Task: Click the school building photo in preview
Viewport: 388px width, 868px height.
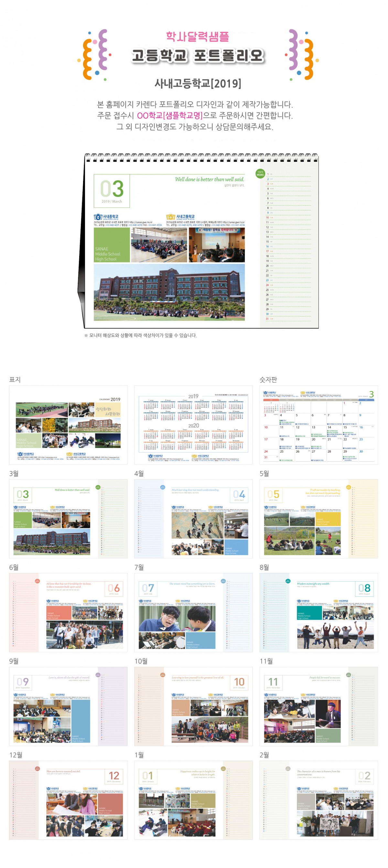Action: [169, 292]
